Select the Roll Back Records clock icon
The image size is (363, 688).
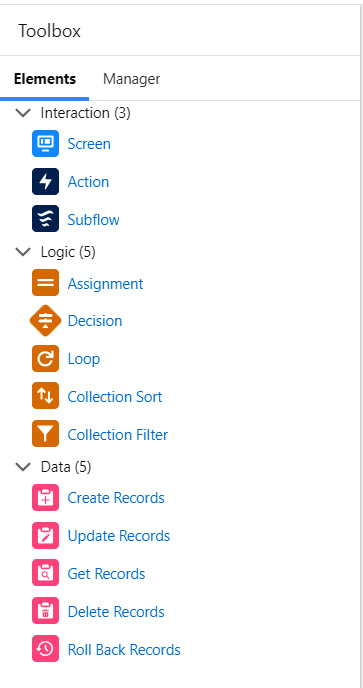pyautogui.click(x=45, y=649)
